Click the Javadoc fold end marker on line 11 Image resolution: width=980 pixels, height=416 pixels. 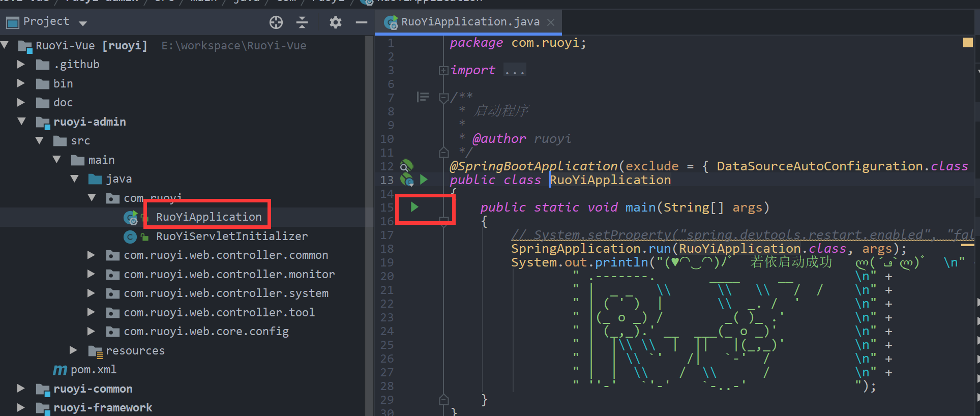pos(443,152)
